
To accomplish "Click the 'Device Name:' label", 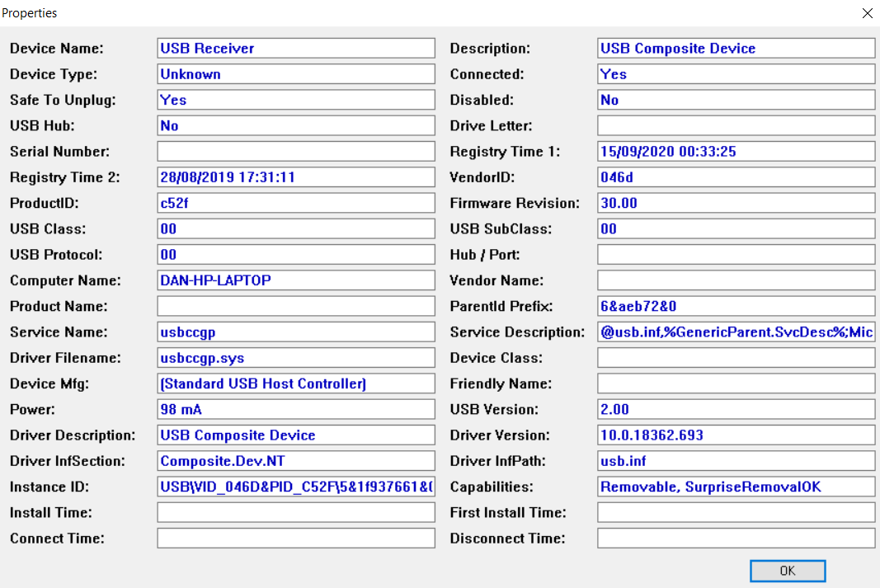I will pos(57,49).
